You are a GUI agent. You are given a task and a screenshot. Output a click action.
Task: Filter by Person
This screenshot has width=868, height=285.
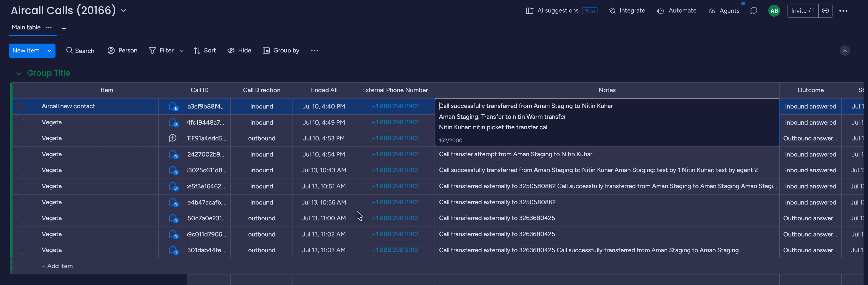coord(122,51)
